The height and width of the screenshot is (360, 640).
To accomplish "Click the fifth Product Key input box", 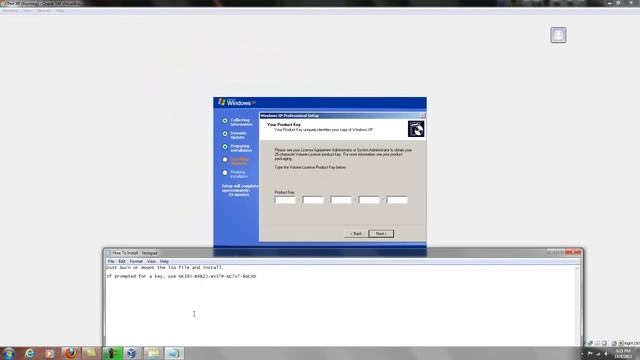I will [x=397, y=200].
